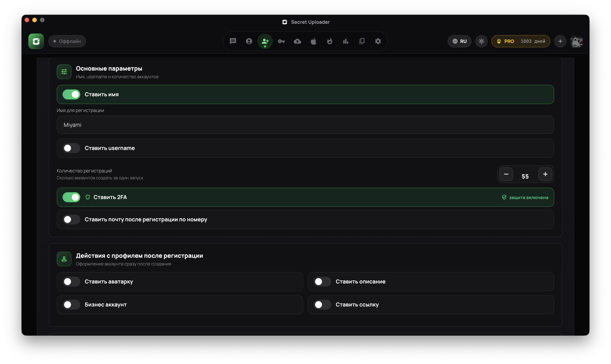The height and width of the screenshot is (364, 611).
Task: Click the Apple logo navigation icon
Action: click(313, 41)
